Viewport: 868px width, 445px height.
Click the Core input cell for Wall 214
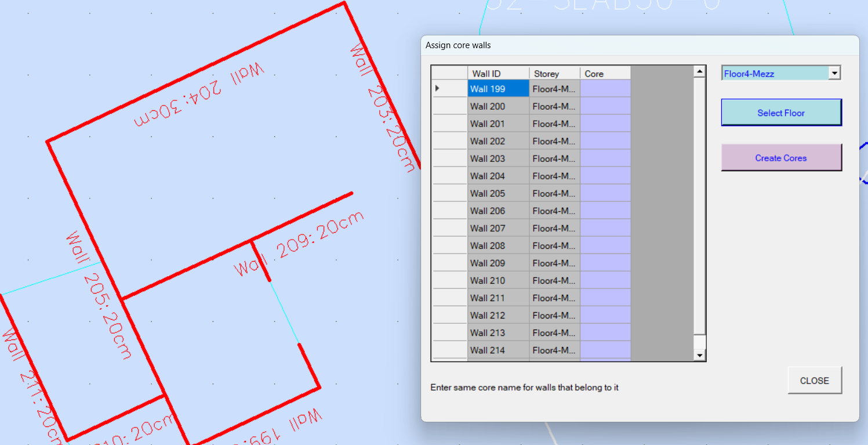click(605, 350)
